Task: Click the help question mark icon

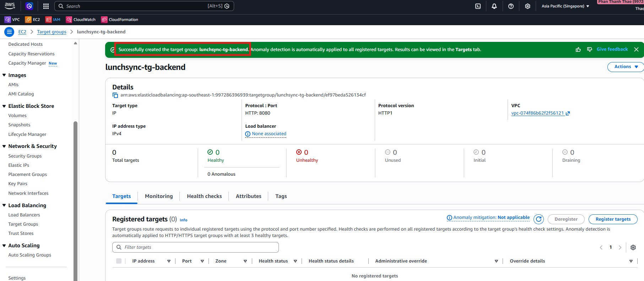Action: pos(511,6)
